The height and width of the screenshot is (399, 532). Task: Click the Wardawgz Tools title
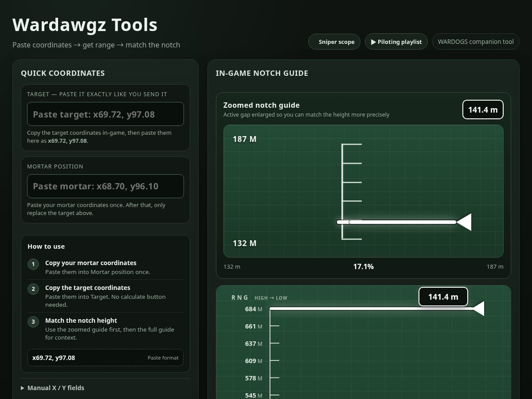85,24
